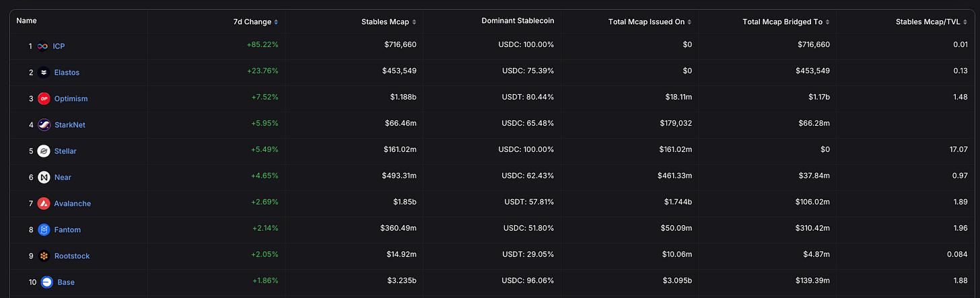
Task: Click the StarkNet chain logo icon
Action: point(44,125)
